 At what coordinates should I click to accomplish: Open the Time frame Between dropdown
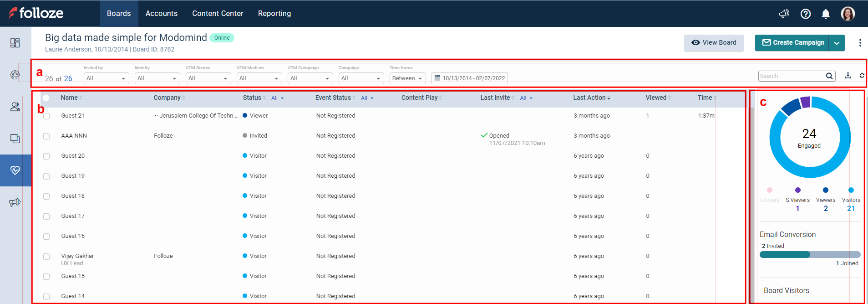(407, 78)
